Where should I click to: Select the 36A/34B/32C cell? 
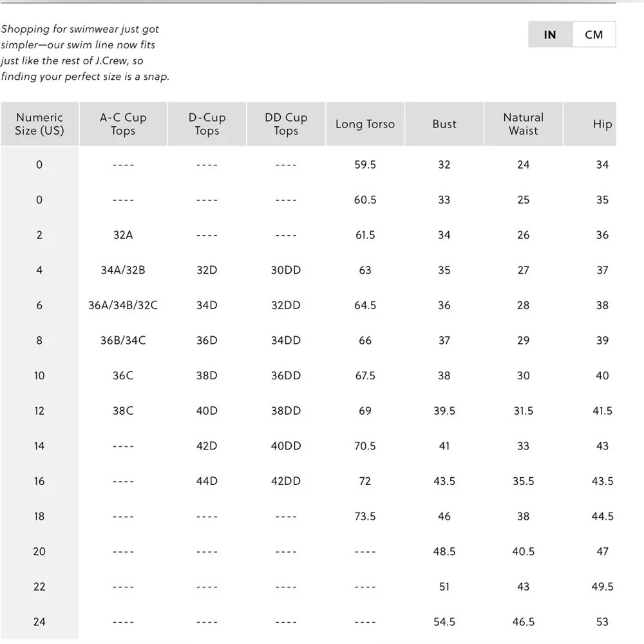click(x=123, y=305)
